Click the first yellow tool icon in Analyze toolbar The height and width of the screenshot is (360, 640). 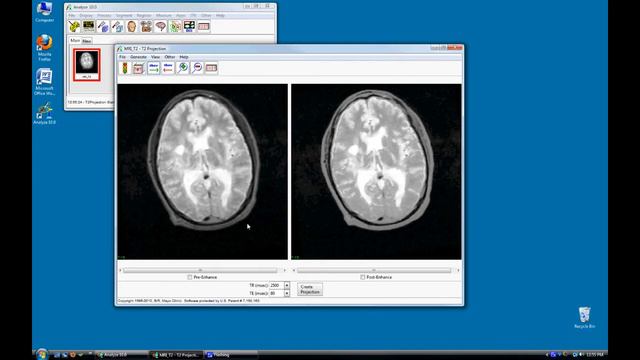coord(74,27)
